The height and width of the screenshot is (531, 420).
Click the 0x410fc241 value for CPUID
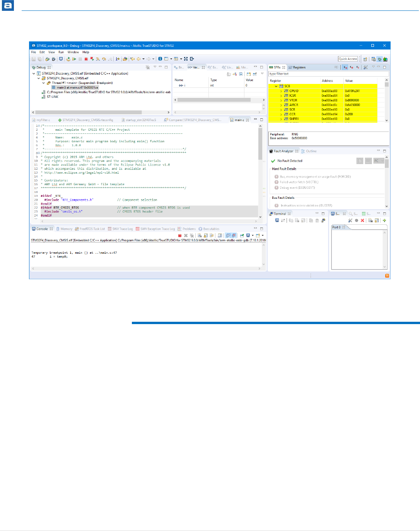pyautogui.click(x=352, y=91)
